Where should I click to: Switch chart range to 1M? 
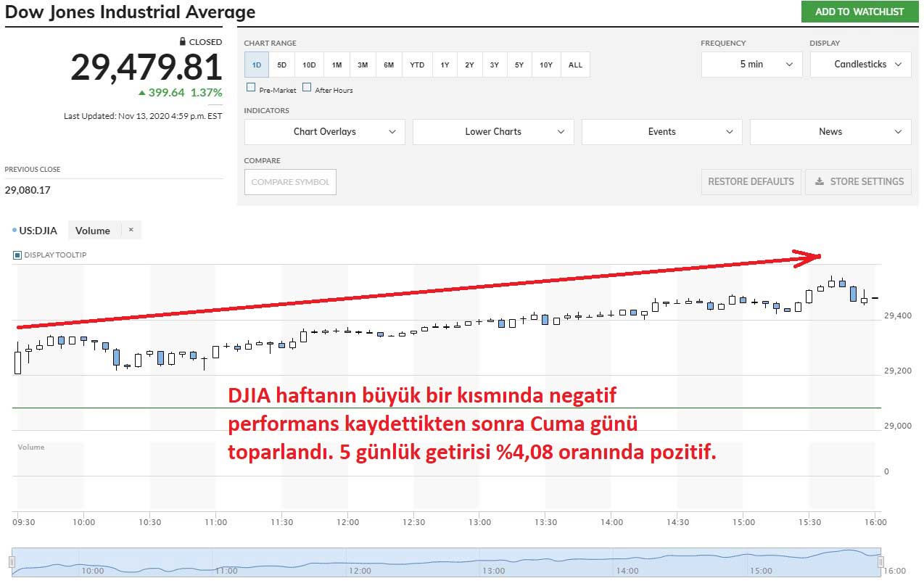pyautogui.click(x=337, y=65)
